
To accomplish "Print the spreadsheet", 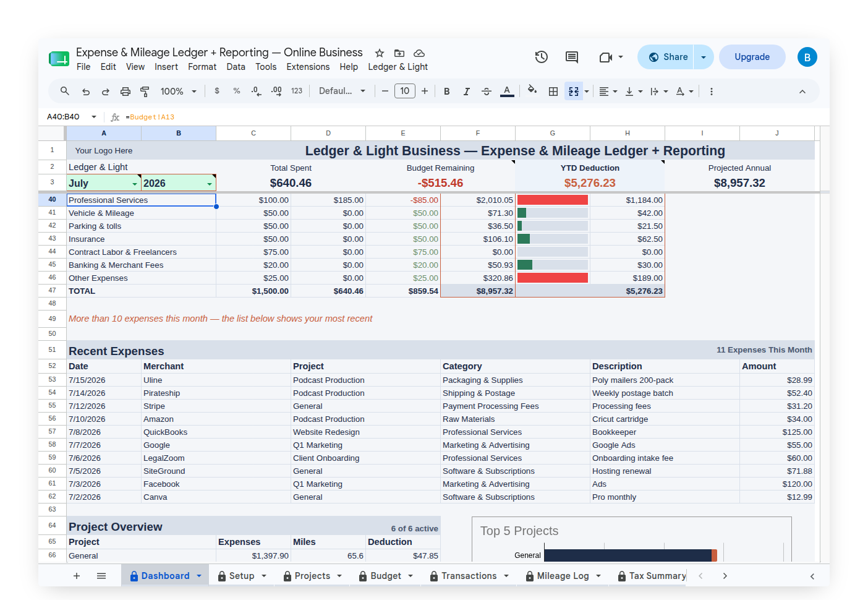I will coord(126,92).
